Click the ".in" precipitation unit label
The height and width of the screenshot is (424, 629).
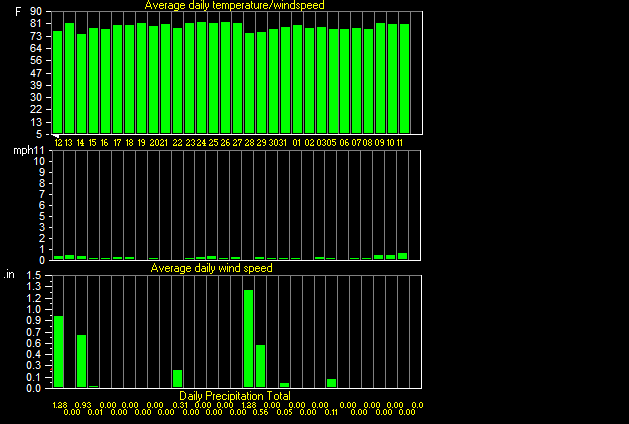tap(9, 275)
